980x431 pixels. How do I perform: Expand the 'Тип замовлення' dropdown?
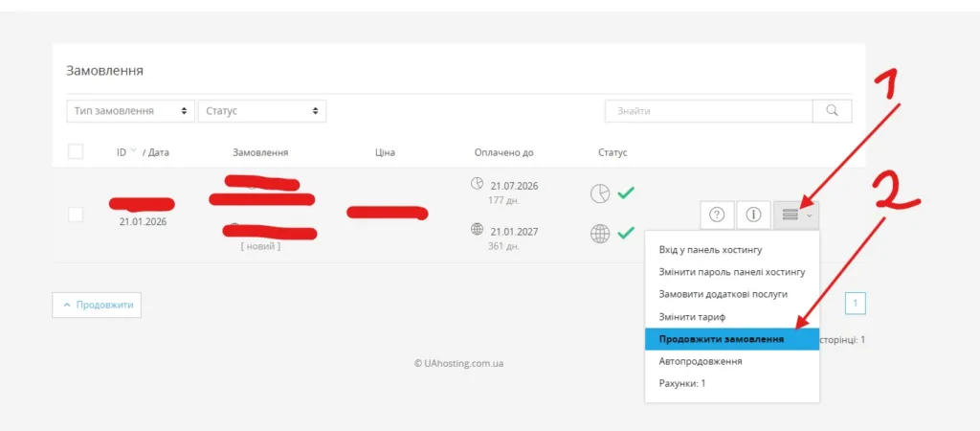(x=130, y=111)
